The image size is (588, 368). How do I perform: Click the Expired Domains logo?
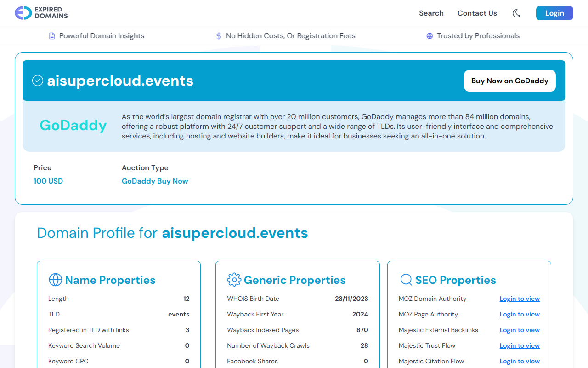[x=41, y=13]
